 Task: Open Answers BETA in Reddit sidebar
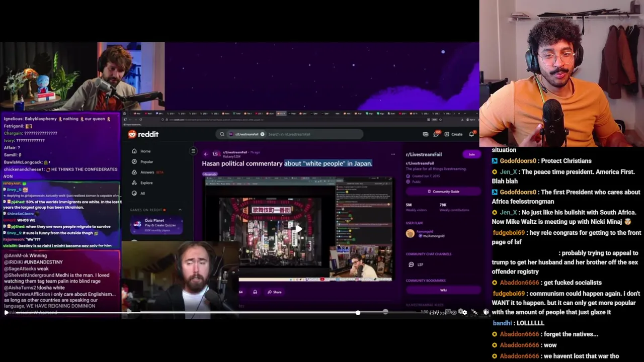[x=151, y=172]
